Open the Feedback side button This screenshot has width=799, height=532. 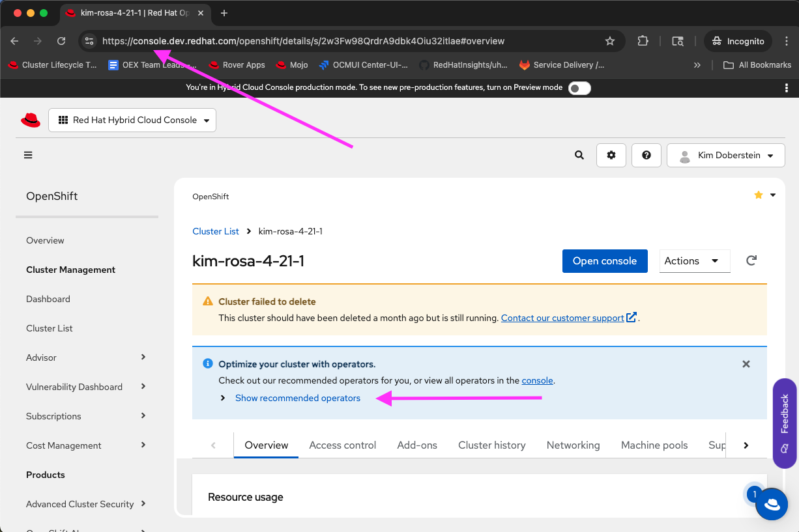pos(785,423)
